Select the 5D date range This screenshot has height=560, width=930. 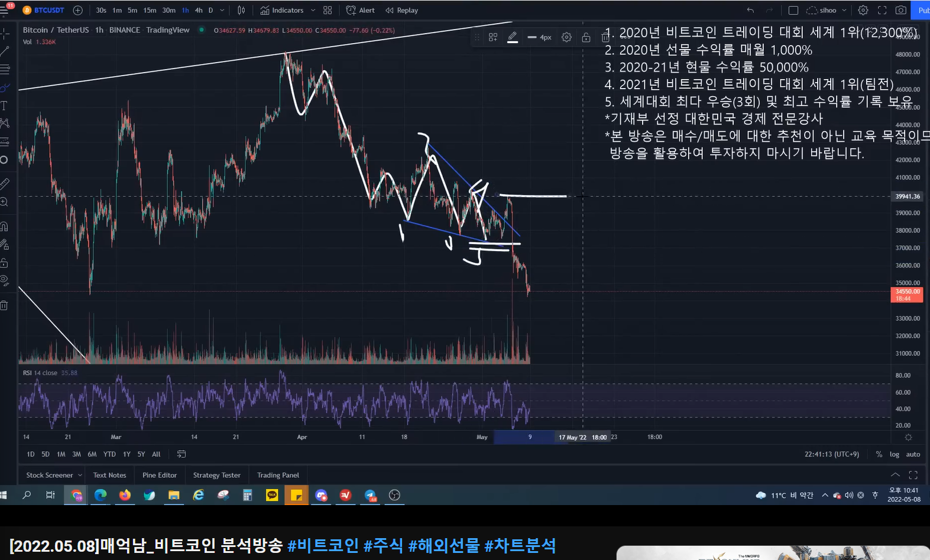pos(46,454)
